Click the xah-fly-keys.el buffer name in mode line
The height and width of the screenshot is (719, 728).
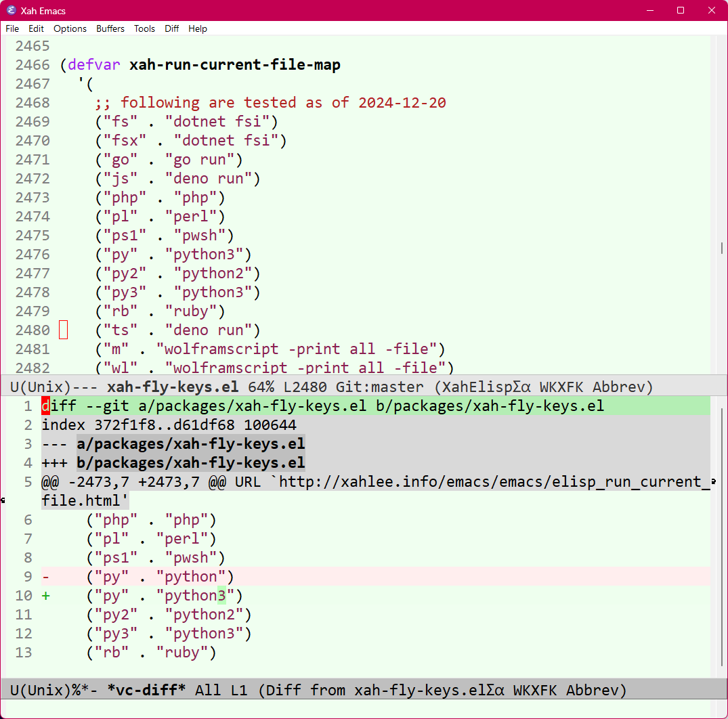pyautogui.click(x=173, y=387)
